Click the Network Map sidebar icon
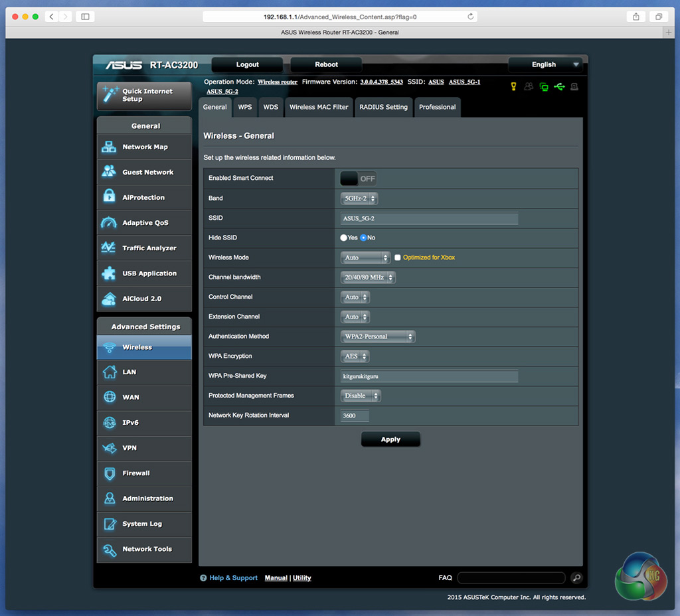The image size is (680, 616). tap(109, 147)
